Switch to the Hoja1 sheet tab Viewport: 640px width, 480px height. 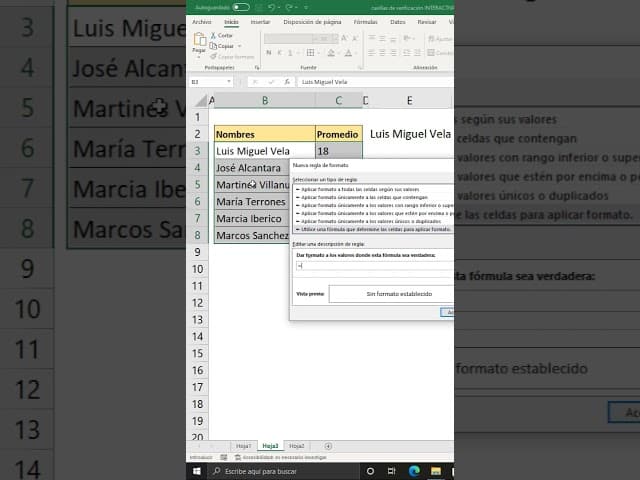(x=244, y=446)
